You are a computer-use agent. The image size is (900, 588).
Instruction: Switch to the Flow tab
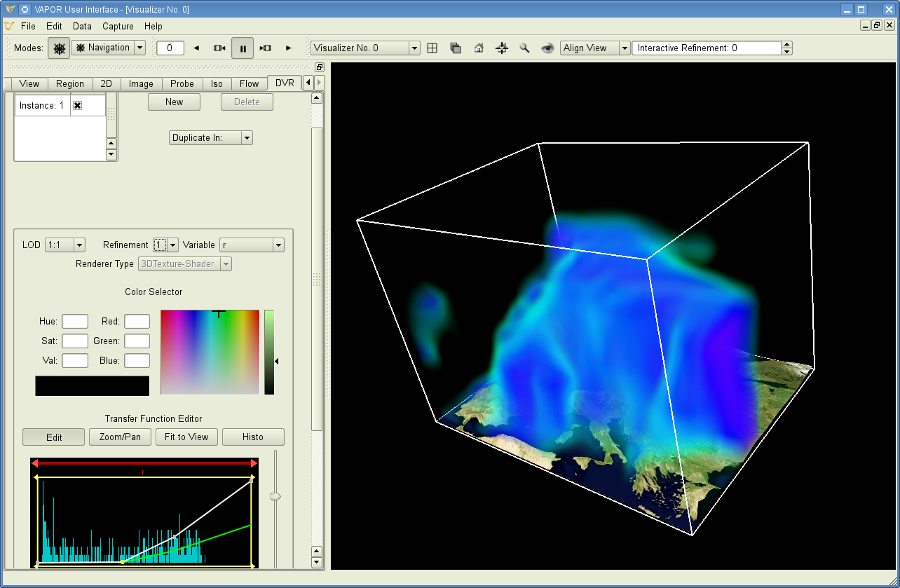tap(249, 83)
